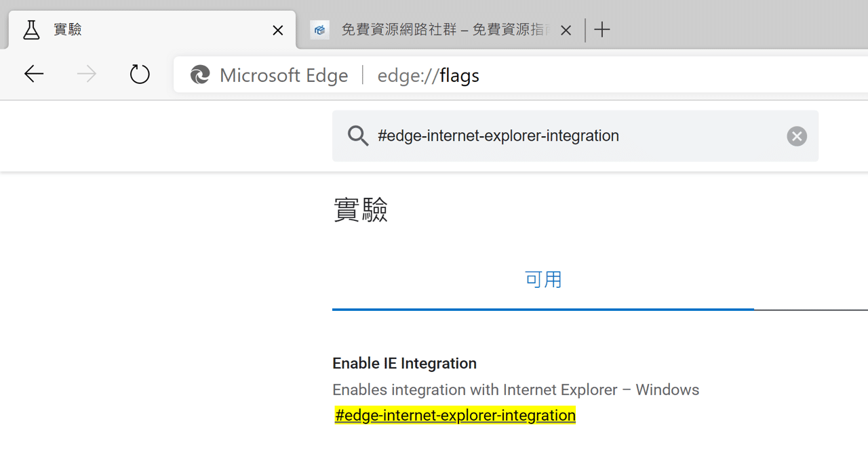Click the back navigation arrow
The height and width of the screenshot is (462, 868).
tap(33, 74)
